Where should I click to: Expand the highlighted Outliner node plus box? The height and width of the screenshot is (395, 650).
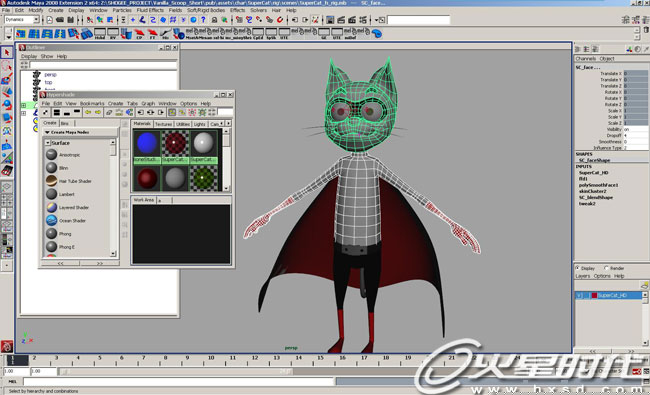(x=23, y=105)
